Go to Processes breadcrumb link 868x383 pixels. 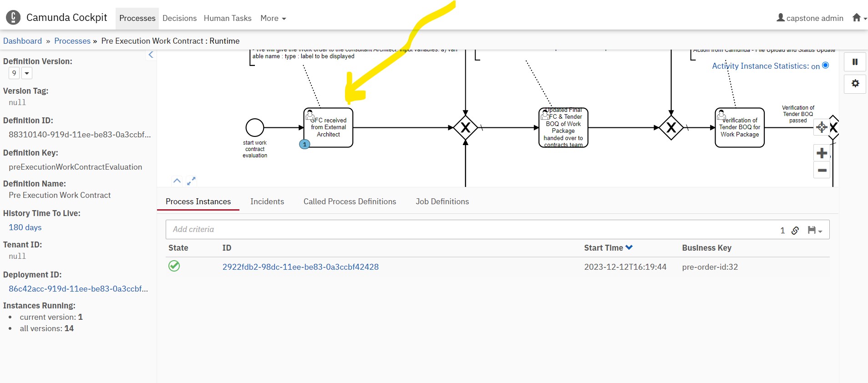point(72,41)
